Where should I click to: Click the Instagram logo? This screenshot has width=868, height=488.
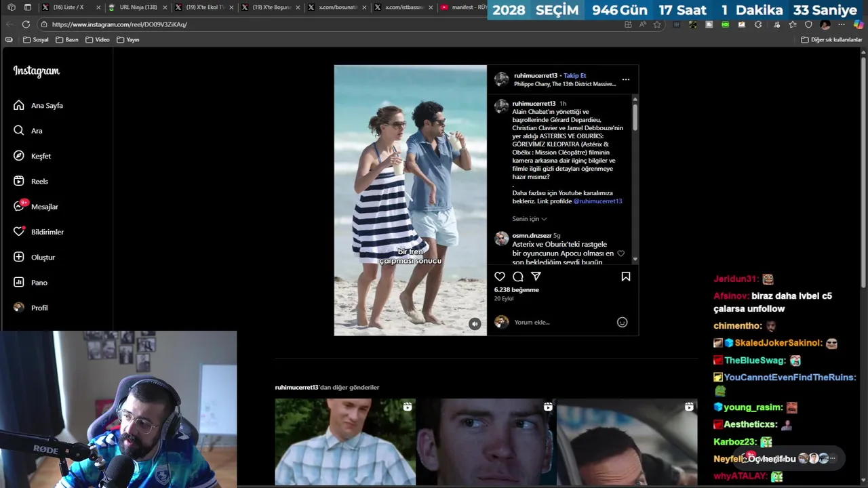(37, 71)
